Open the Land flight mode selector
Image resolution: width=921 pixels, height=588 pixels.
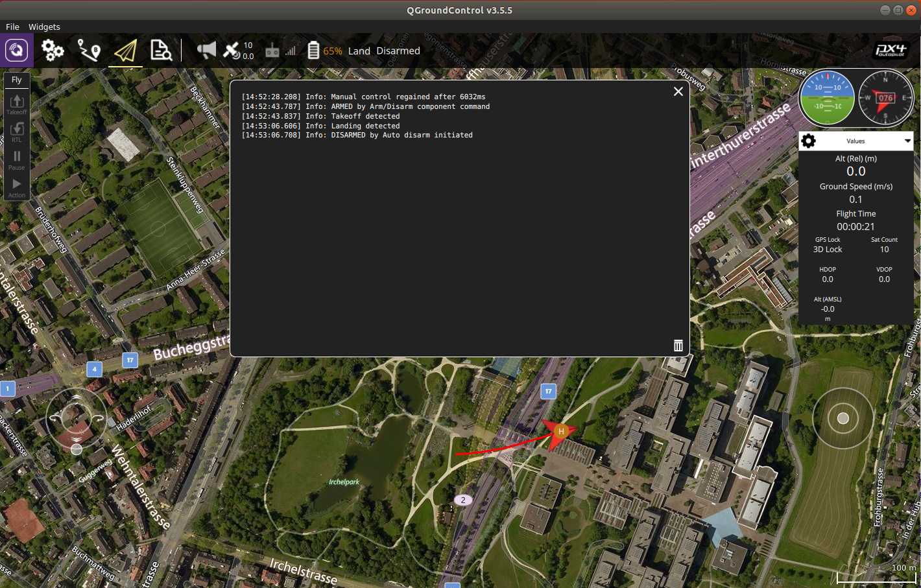coord(359,51)
